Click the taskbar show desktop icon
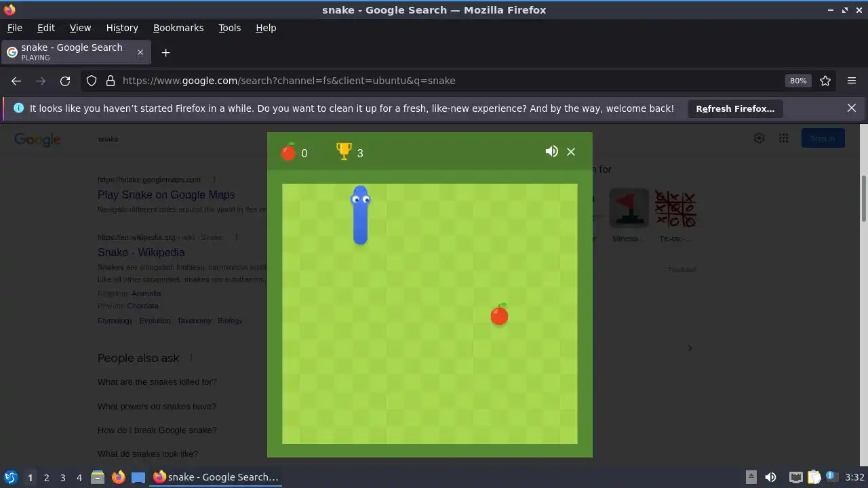This screenshot has height=488, width=868. (138, 477)
